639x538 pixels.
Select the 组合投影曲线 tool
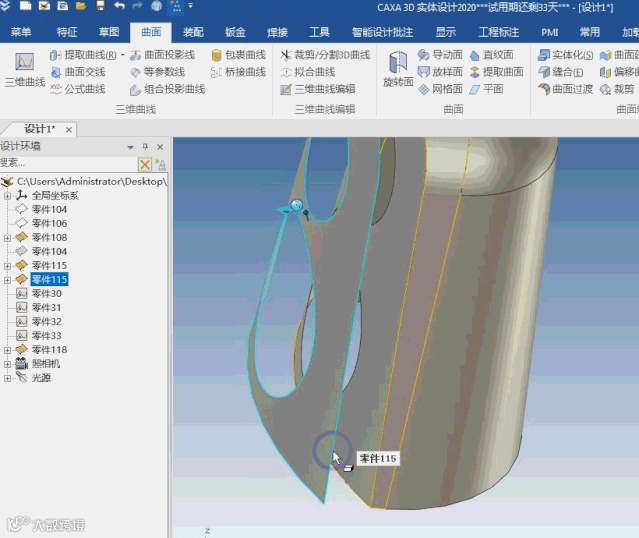pyautogui.click(x=167, y=89)
